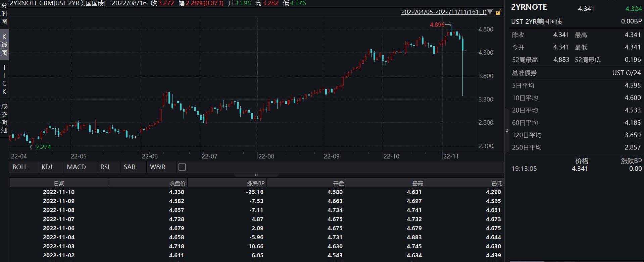Viewport: 644px width, 262px height.
Task: Sort table by 日期 column header
Action: click(x=59, y=183)
